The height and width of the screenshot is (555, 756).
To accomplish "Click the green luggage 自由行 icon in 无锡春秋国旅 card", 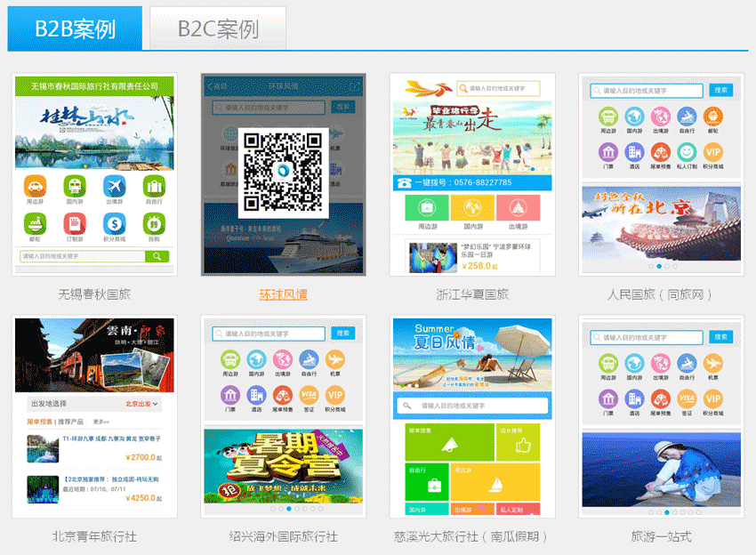I will click(x=154, y=186).
